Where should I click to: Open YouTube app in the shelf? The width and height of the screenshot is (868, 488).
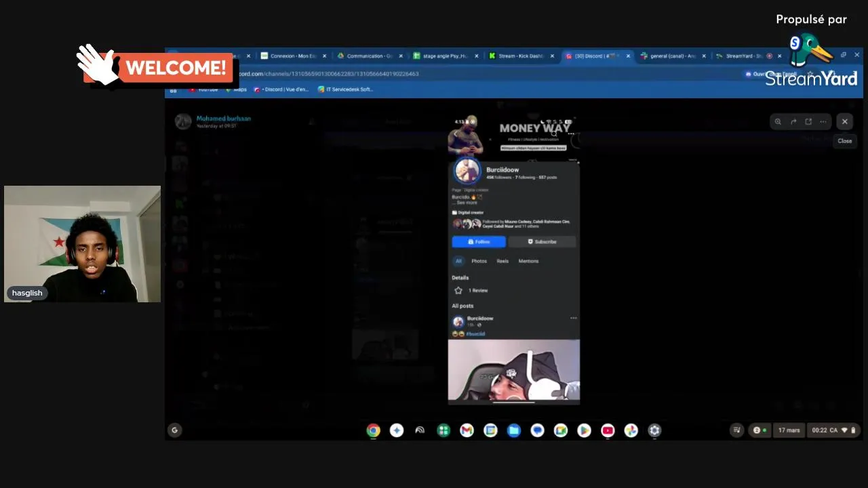click(608, 430)
